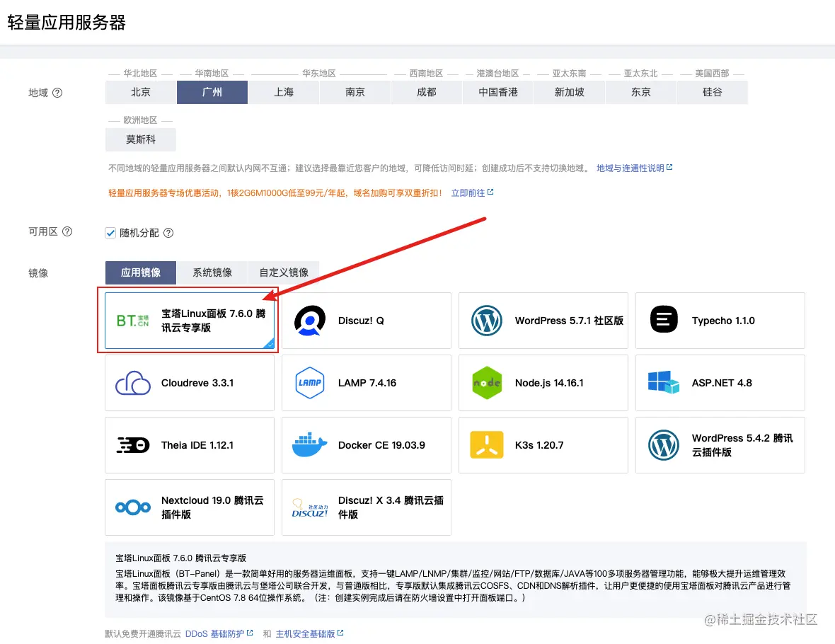The image size is (835, 644).
Task: Open the 地域与连通性说明 link
Action: [634, 168]
